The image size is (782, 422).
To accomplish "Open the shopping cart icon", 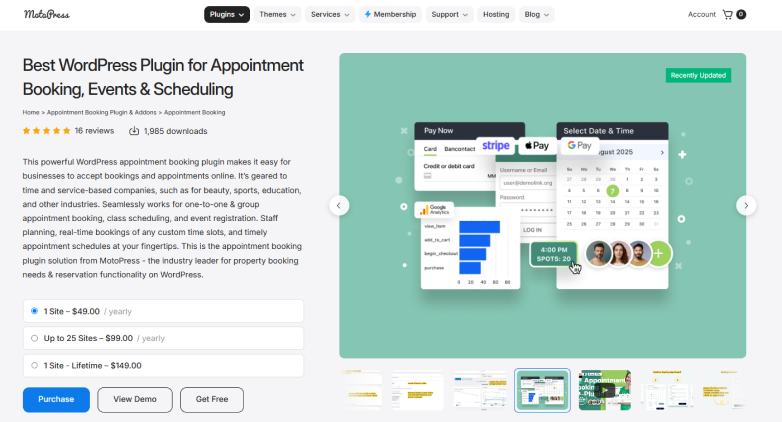I will pos(728,14).
